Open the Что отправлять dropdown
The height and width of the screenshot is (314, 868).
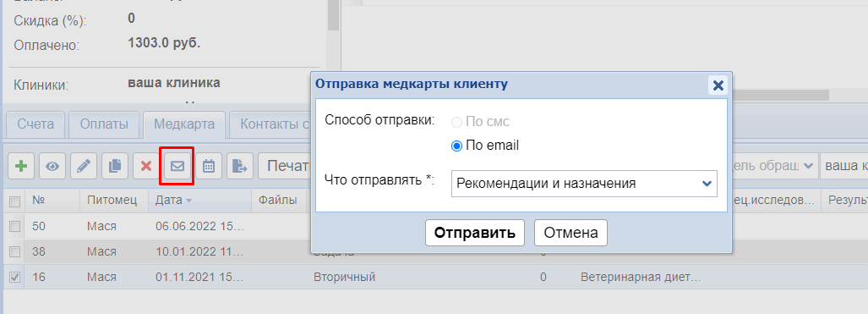tap(584, 184)
